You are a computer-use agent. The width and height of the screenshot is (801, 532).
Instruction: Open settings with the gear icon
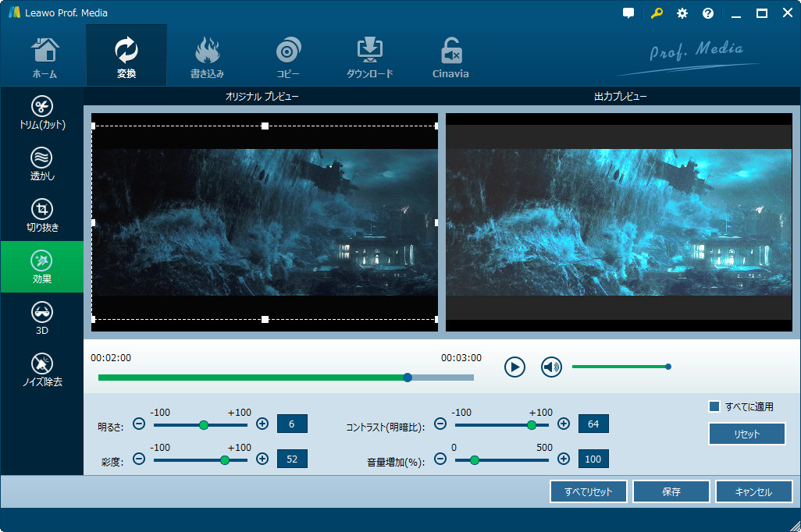point(682,13)
